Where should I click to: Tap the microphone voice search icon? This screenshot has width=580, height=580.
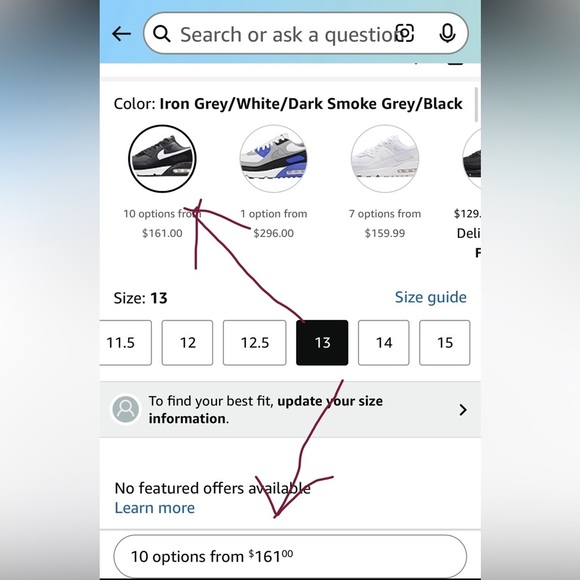tap(447, 33)
